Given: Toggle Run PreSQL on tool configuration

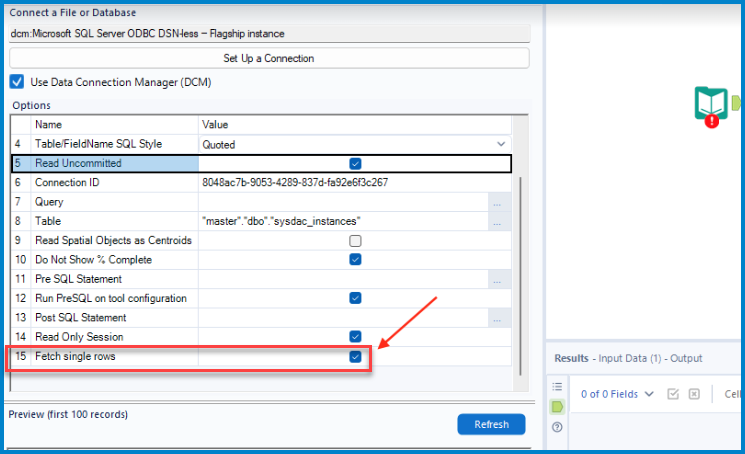Looking at the screenshot, I should tap(355, 298).
